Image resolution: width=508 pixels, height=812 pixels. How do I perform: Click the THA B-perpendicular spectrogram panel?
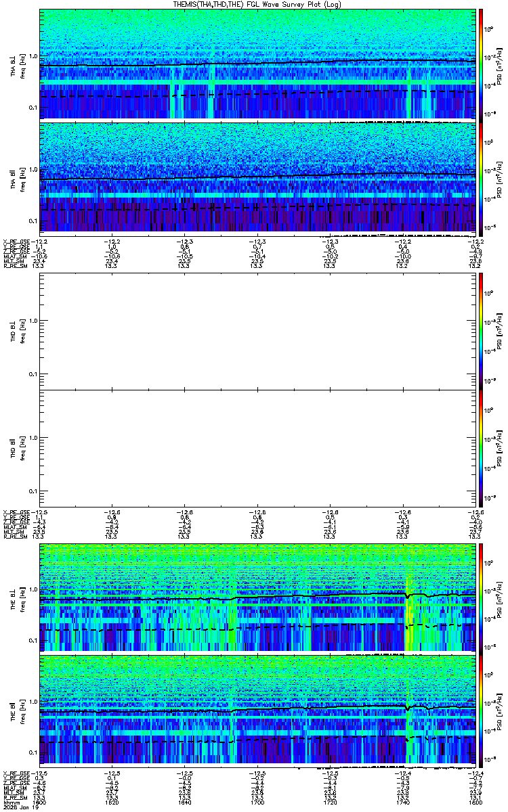click(x=257, y=64)
